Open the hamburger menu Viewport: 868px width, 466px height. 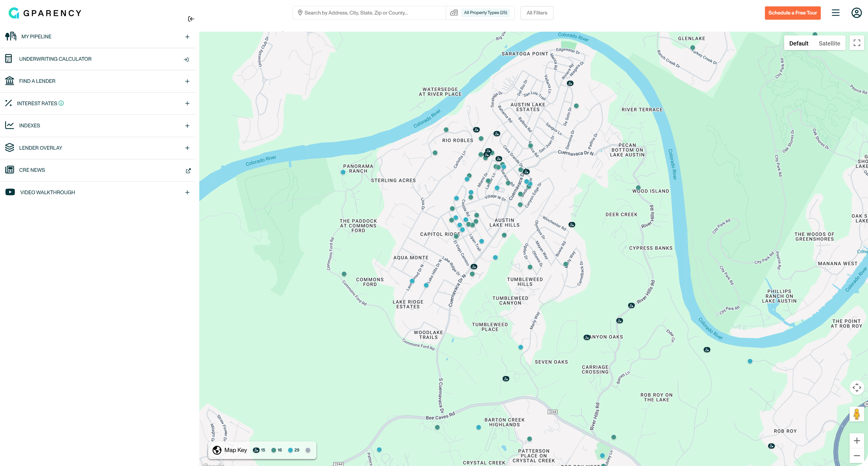click(835, 13)
